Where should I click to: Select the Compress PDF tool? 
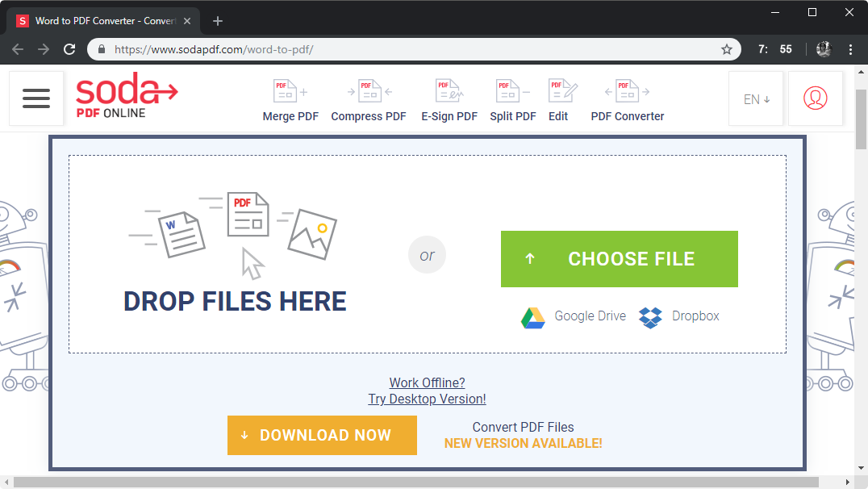click(369, 100)
